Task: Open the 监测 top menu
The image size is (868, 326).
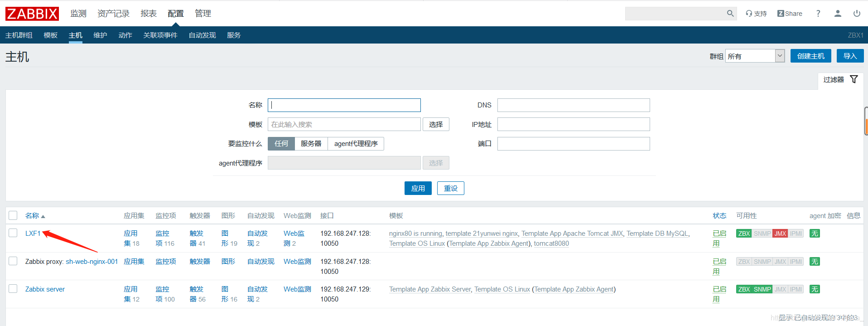Action: coord(78,14)
